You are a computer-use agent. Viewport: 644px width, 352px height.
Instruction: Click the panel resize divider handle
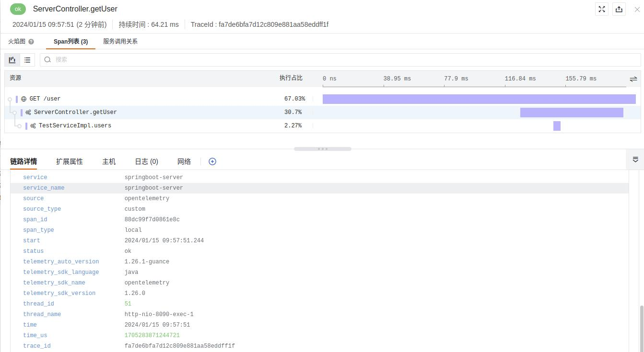(x=323, y=149)
